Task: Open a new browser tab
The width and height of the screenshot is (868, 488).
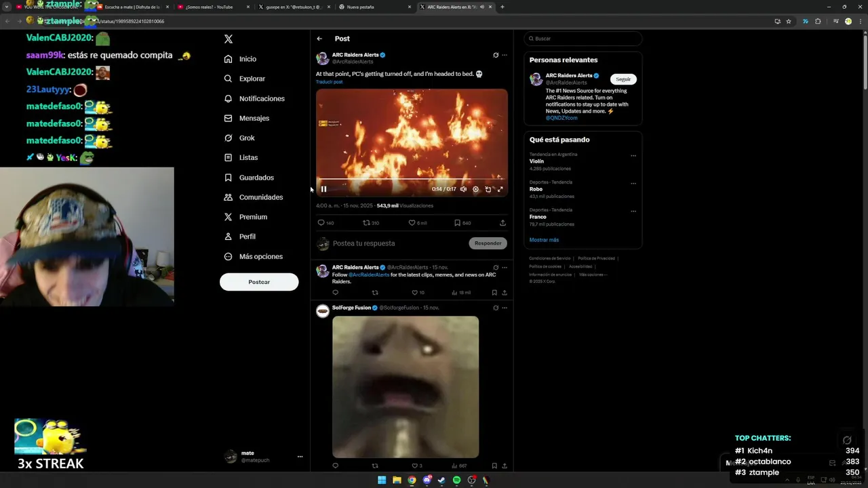Action: point(502,7)
